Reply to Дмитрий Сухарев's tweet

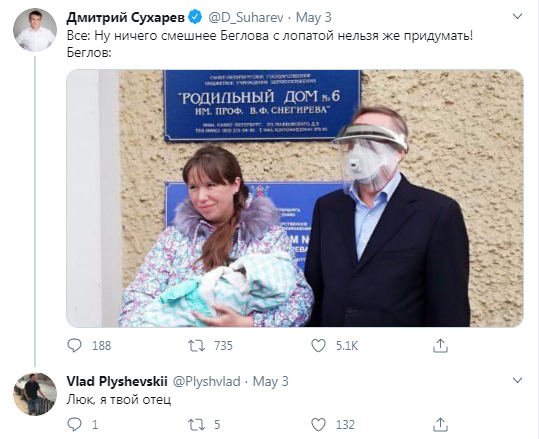point(74,345)
